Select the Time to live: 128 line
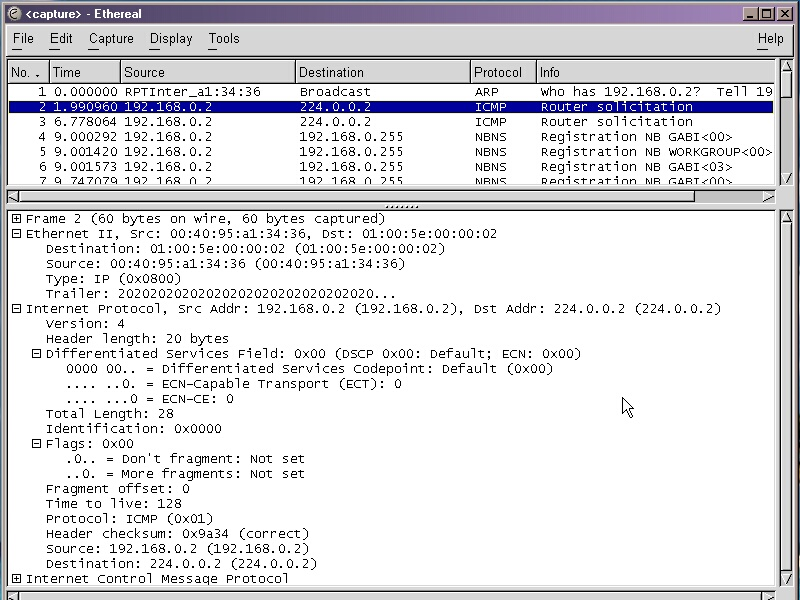This screenshot has height=600, width=800. pyautogui.click(x=113, y=504)
